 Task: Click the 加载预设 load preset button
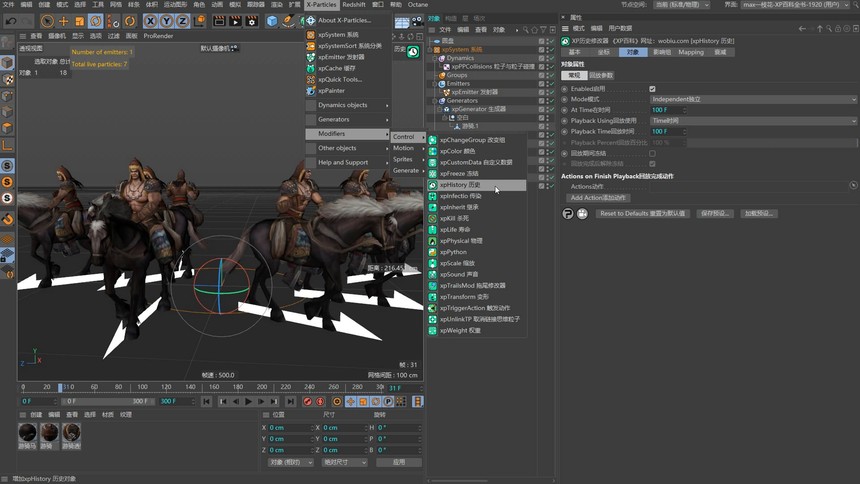(759, 213)
